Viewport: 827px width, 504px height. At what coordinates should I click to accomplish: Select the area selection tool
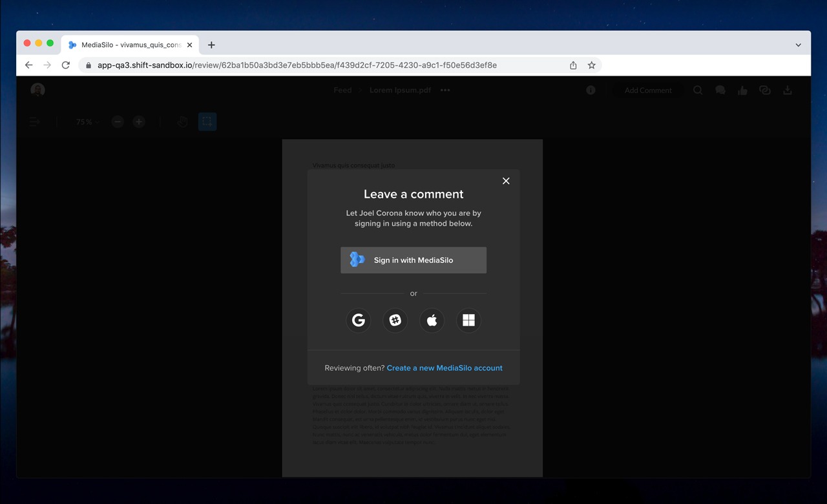point(207,121)
